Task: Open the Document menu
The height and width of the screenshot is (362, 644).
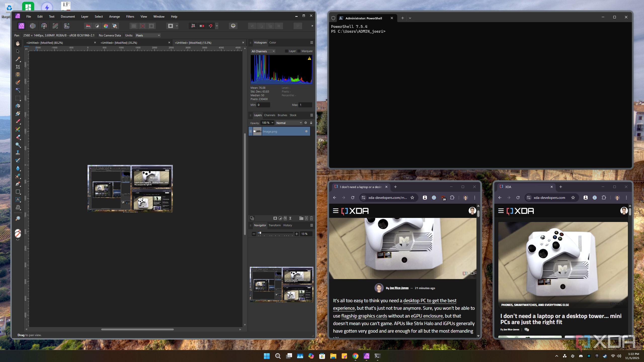Action: pos(68,17)
